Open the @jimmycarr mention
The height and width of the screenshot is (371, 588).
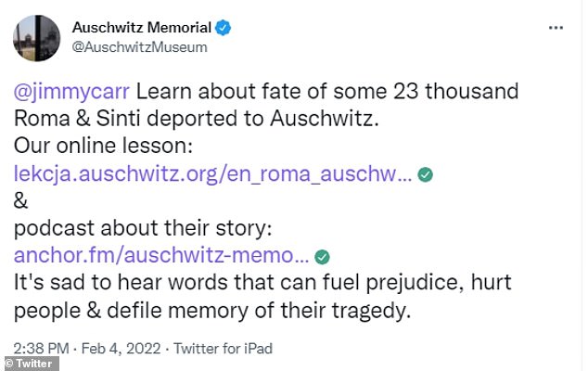click(75, 92)
